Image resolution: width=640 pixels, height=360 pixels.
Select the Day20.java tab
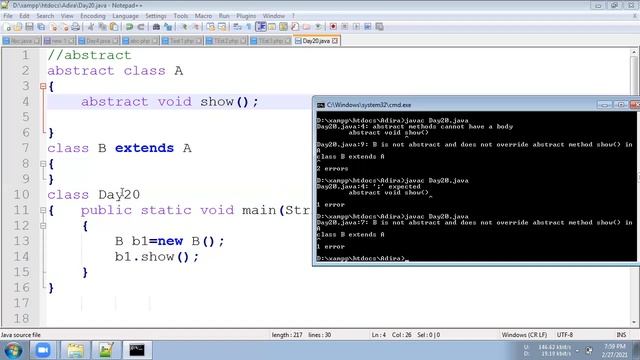(x=316, y=41)
